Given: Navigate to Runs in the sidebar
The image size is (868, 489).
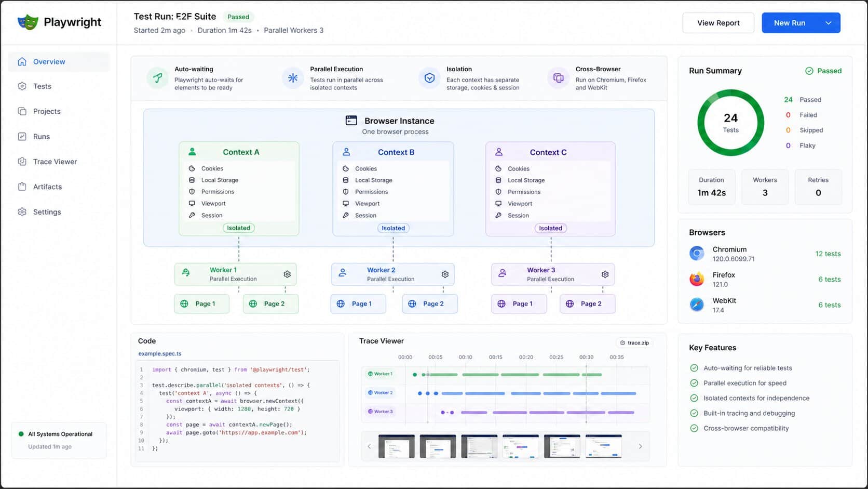Looking at the screenshot, I should [59, 137].
